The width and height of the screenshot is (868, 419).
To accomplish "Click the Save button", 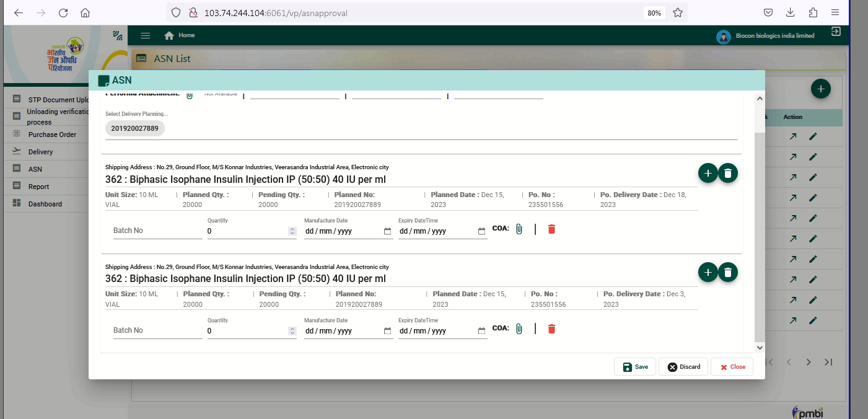I will coord(635,367).
